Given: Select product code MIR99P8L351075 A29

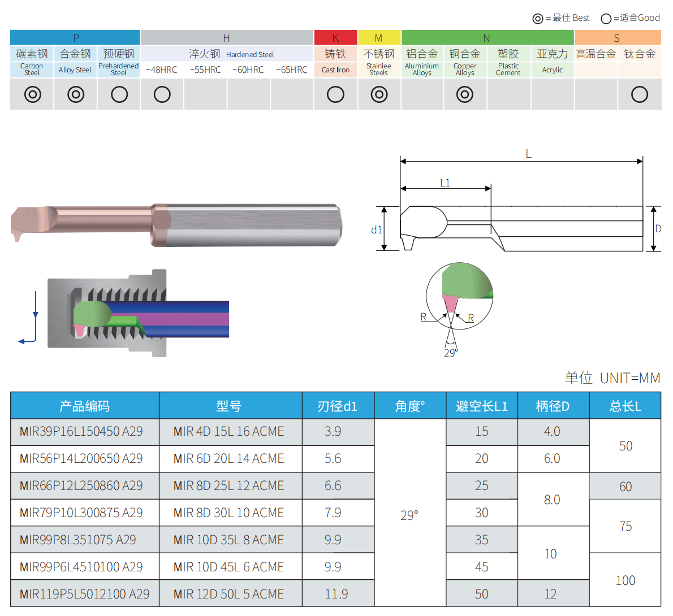Looking at the screenshot, I should pos(77,540).
